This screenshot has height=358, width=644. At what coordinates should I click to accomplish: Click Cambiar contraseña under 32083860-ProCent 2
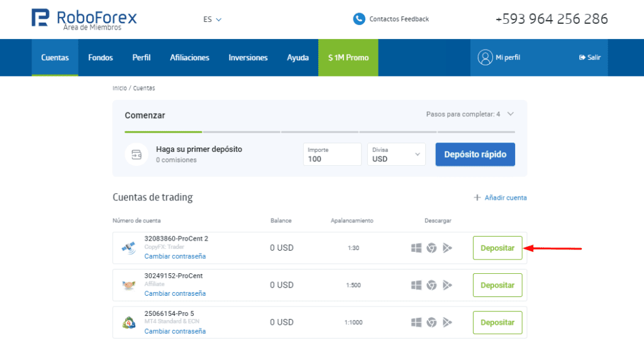tap(175, 256)
